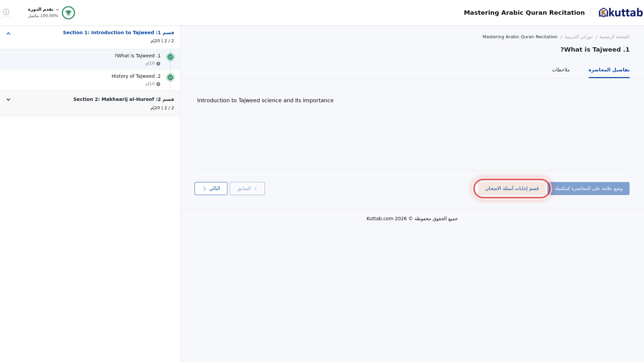Screen dimensions: 644x362
Task: Open دوراتي التدريبية breadcrumb link
Action: (x=578, y=37)
